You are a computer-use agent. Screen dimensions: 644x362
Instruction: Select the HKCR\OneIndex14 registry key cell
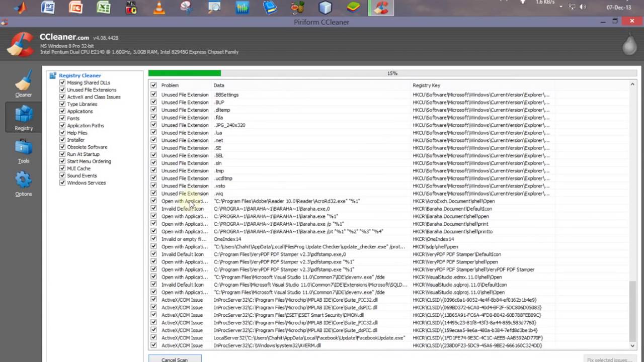pyautogui.click(x=433, y=239)
